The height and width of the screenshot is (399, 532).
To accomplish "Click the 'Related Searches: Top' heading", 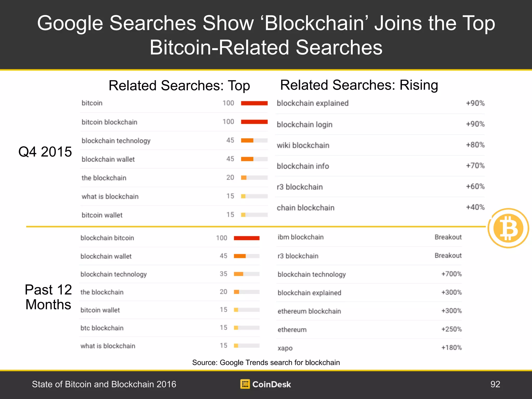I will point(179,86).
